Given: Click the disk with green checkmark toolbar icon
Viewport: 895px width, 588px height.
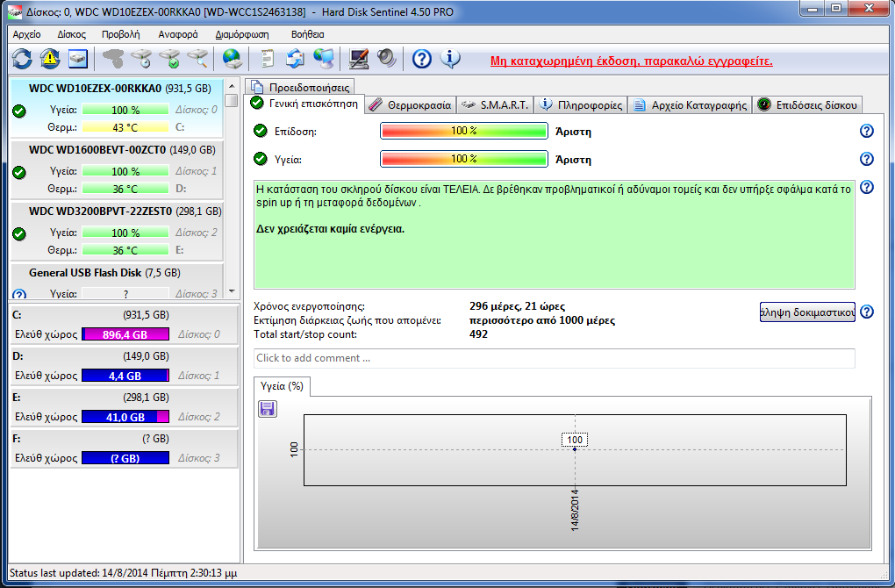Looking at the screenshot, I should tap(169, 58).
